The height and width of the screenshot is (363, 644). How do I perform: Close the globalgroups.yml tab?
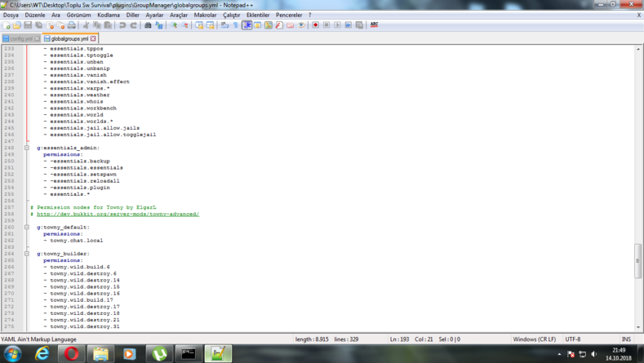93,38
